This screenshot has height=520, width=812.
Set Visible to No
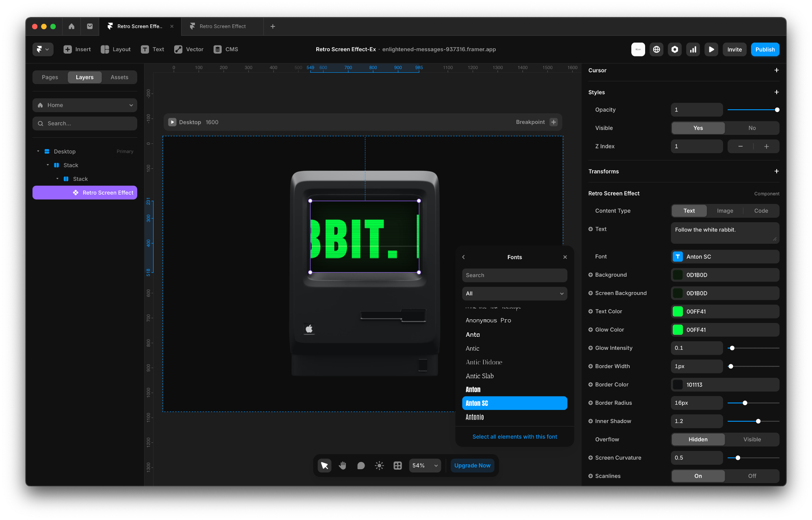click(752, 128)
